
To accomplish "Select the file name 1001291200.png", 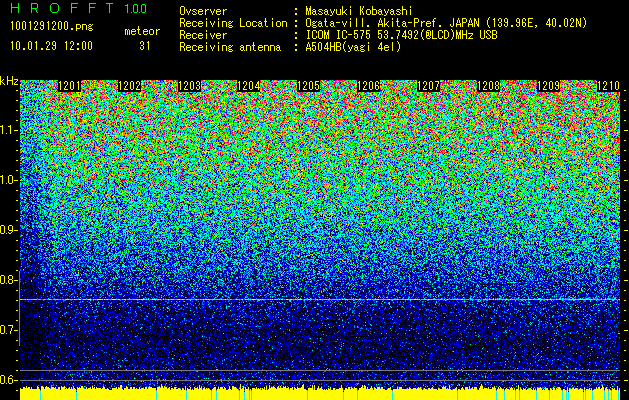I will click(x=52, y=27).
